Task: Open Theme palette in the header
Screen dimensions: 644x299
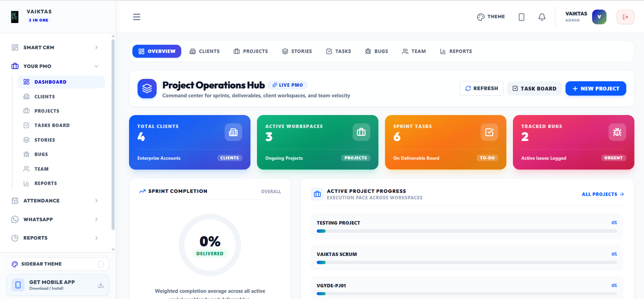Action: pos(491,17)
